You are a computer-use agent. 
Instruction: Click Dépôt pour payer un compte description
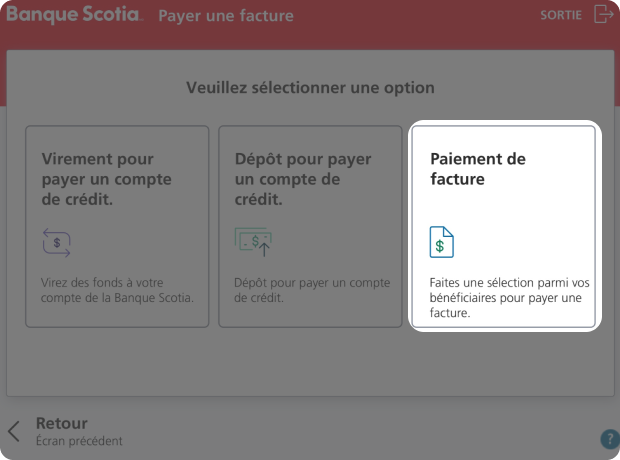click(x=312, y=290)
